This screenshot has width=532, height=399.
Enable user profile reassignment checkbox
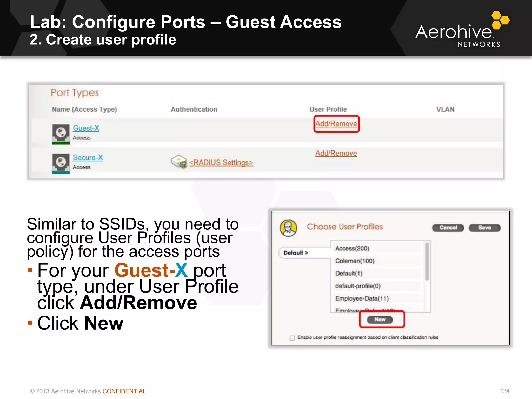click(x=292, y=338)
